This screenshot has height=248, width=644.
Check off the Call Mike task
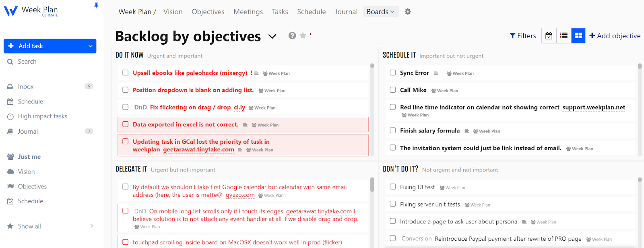[x=393, y=90]
